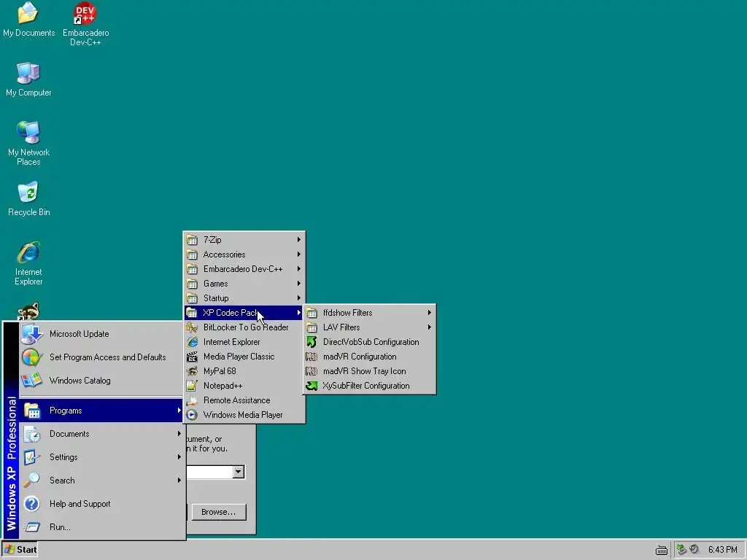Image resolution: width=747 pixels, height=560 pixels.
Task: Click the Run icon in the Start menu
Action: pos(31,526)
